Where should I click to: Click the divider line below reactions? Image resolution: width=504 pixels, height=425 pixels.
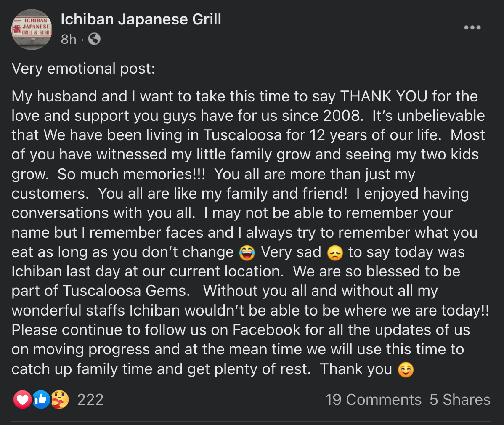[x=251, y=421]
